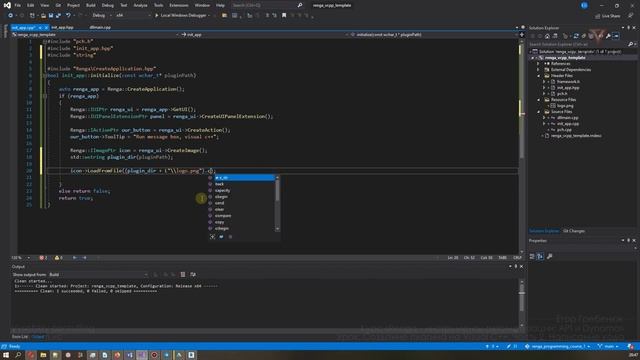
Task: Open the Debug configuration dropdown
Action: point(101,16)
